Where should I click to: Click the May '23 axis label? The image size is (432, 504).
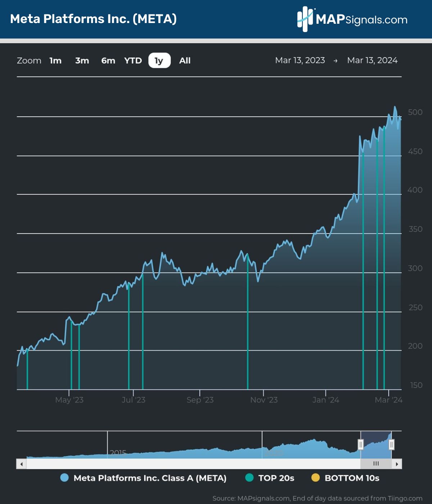coord(69,400)
